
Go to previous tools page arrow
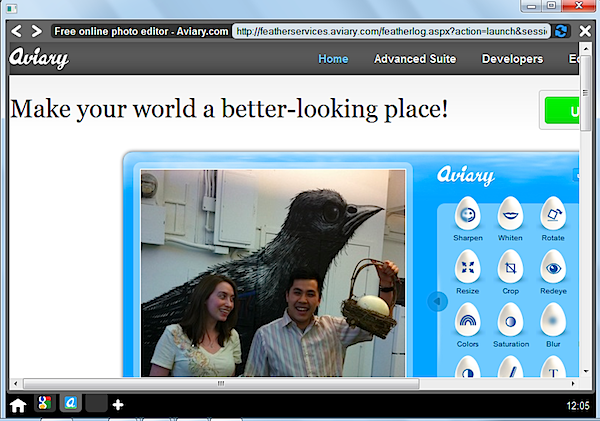pyautogui.click(x=437, y=302)
